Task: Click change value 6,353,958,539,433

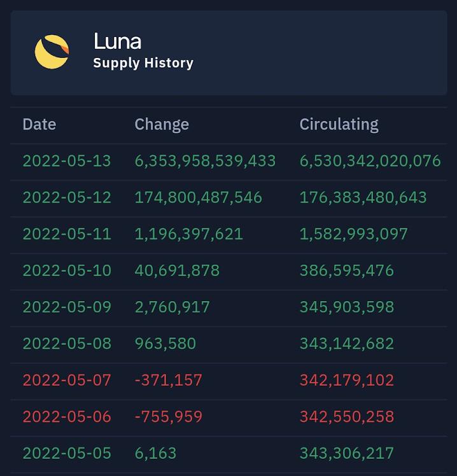Action: pyautogui.click(x=205, y=161)
